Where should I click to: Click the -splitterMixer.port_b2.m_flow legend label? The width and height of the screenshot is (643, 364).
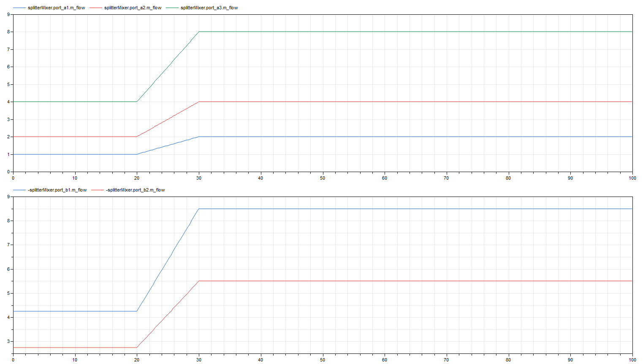(x=135, y=190)
